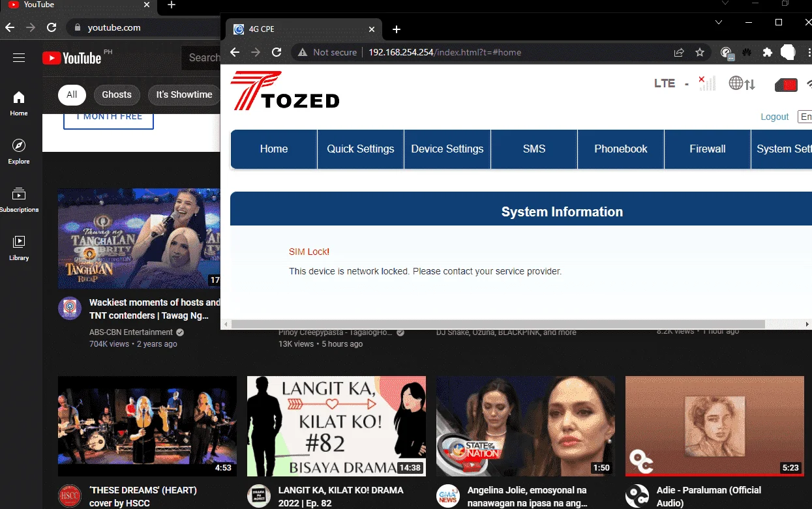Click the YouTube search field
Viewport: 812px width, 509px height.
pyautogui.click(x=201, y=58)
